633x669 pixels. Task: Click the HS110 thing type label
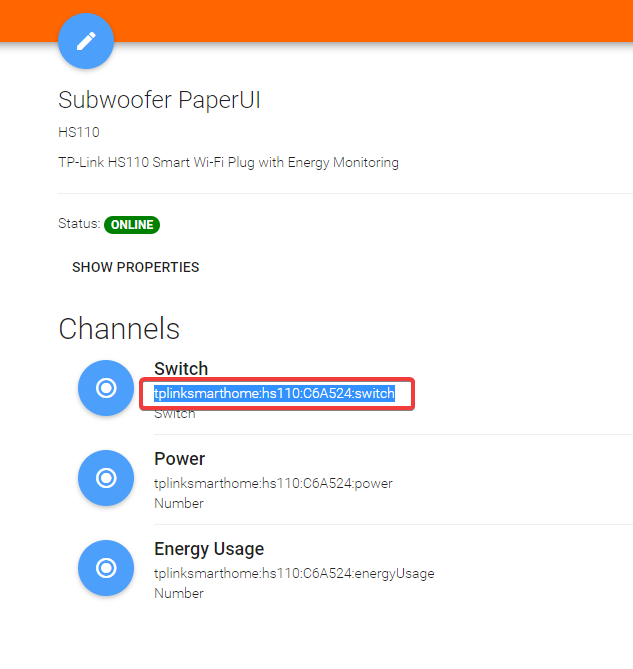(79, 132)
